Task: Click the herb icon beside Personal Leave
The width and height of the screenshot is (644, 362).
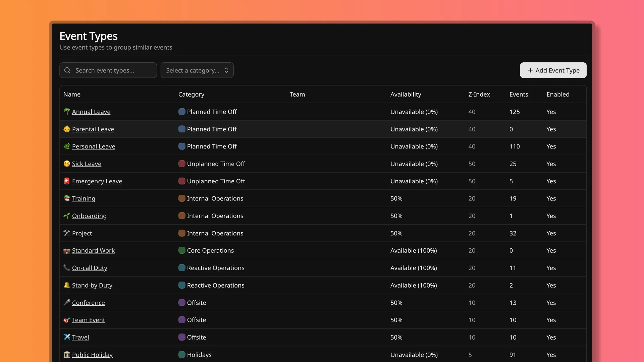Action: click(x=67, y=146)
